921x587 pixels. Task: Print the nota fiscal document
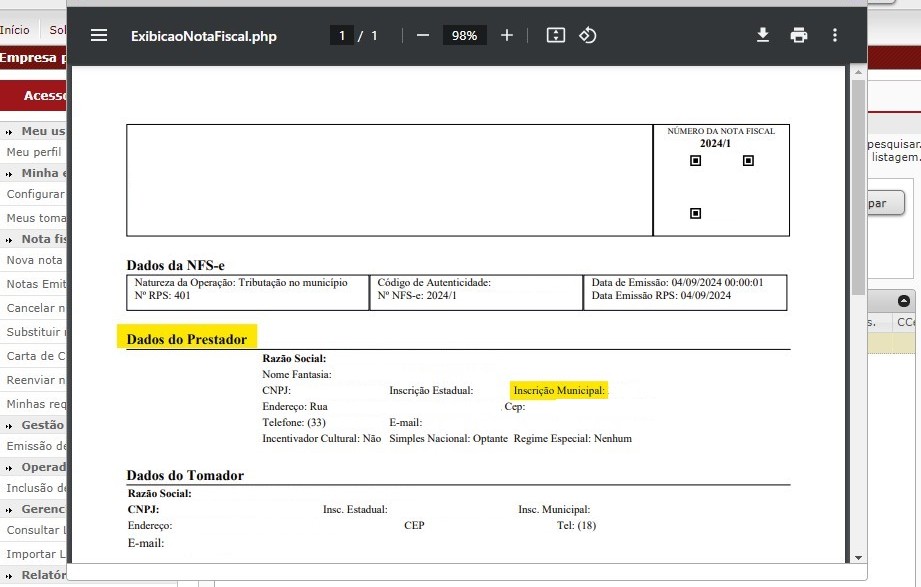tap(798, 35)
